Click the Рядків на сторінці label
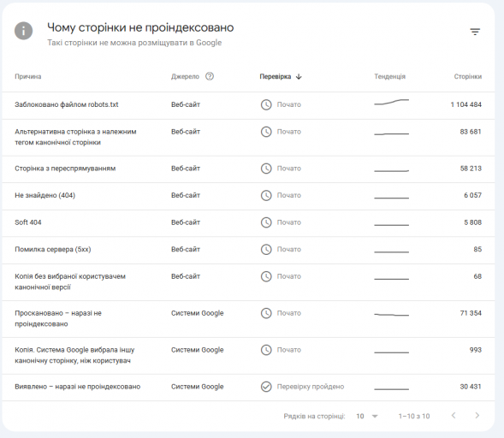 [x=314, y=416]
